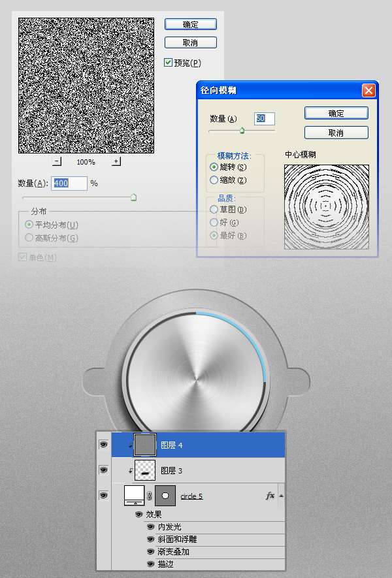
Task: Click 取消 in the Add Noise dialog
Action: (x=190, y=42)
